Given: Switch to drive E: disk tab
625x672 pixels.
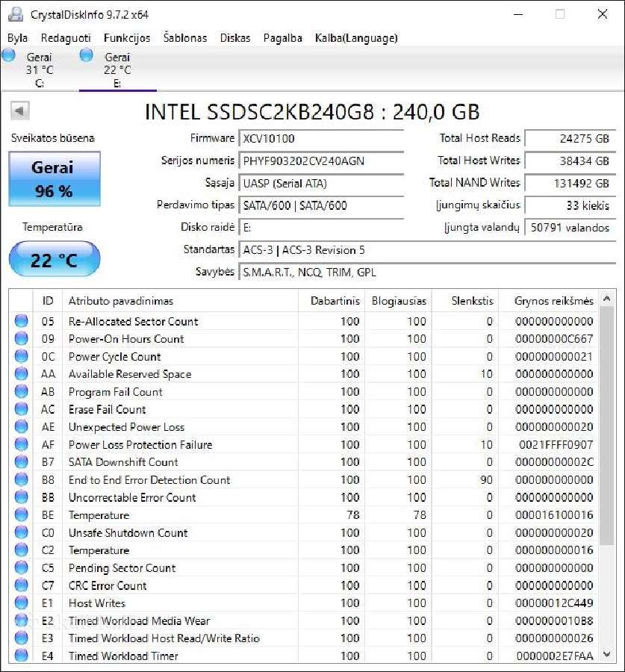Looking at the screenshot, I should [117, 69].
